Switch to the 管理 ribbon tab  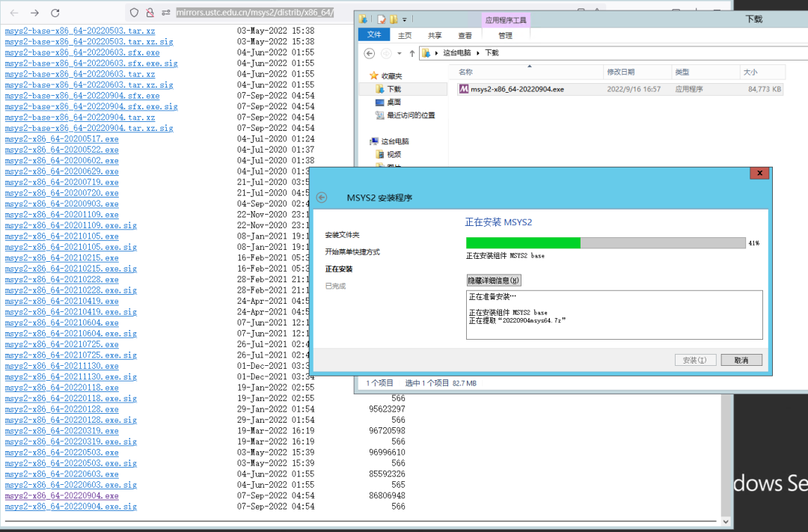pyautogui.click(x=504, y=35)
